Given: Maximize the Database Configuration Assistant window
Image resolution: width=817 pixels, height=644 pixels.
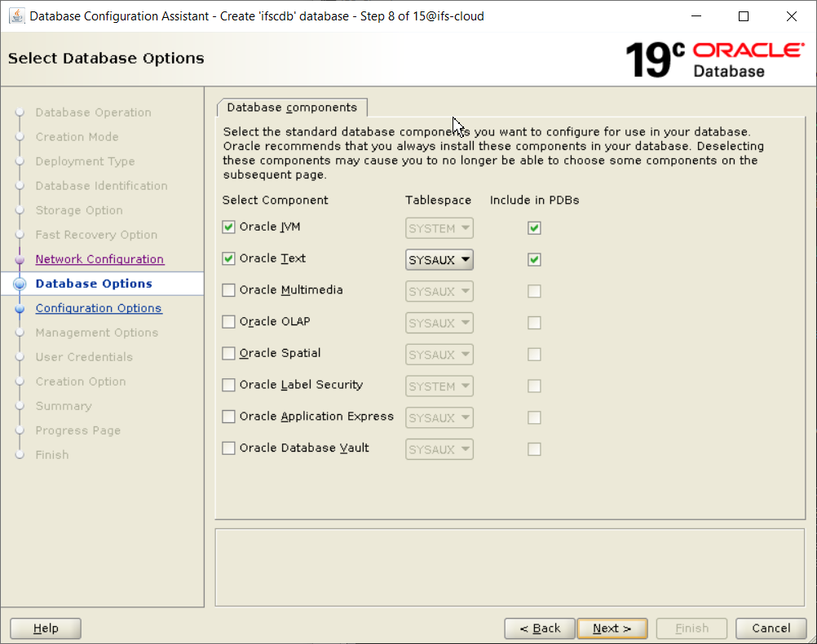Looking at the screenshot, I should point(744,16).
